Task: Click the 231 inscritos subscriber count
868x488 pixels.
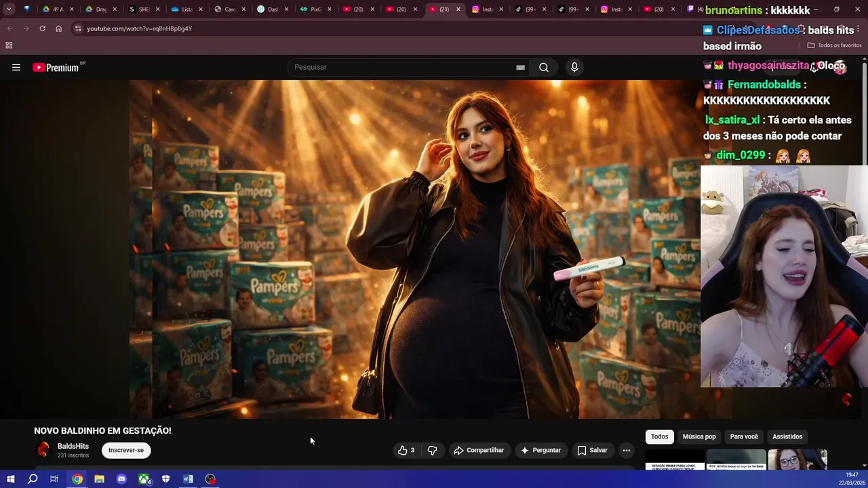Action: [x=73, y=455]
